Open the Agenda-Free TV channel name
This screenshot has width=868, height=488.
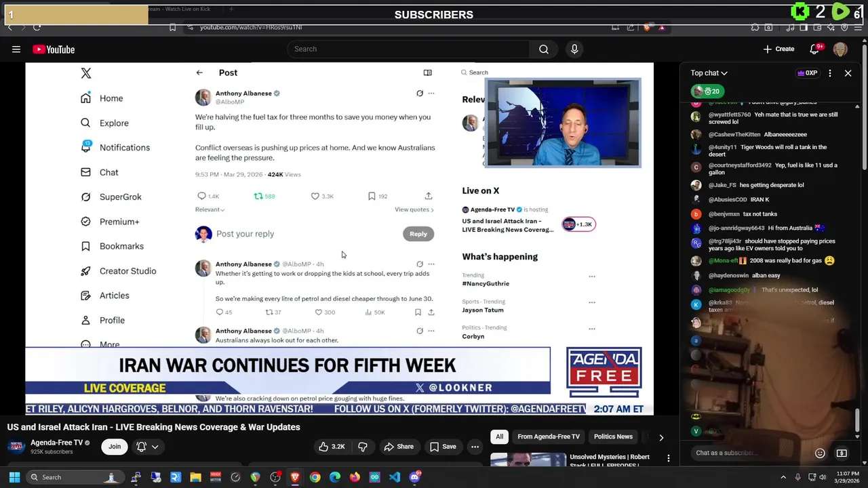pos(56,443)
